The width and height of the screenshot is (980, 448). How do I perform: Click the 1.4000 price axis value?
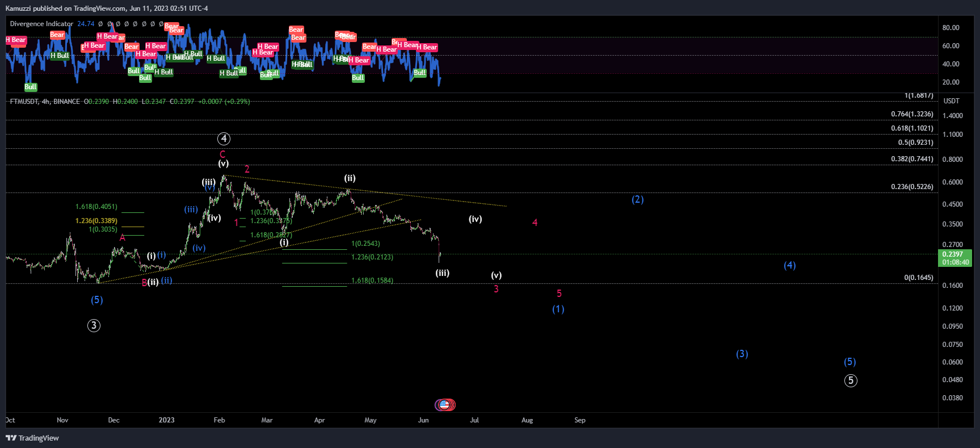tap(952, 116)
